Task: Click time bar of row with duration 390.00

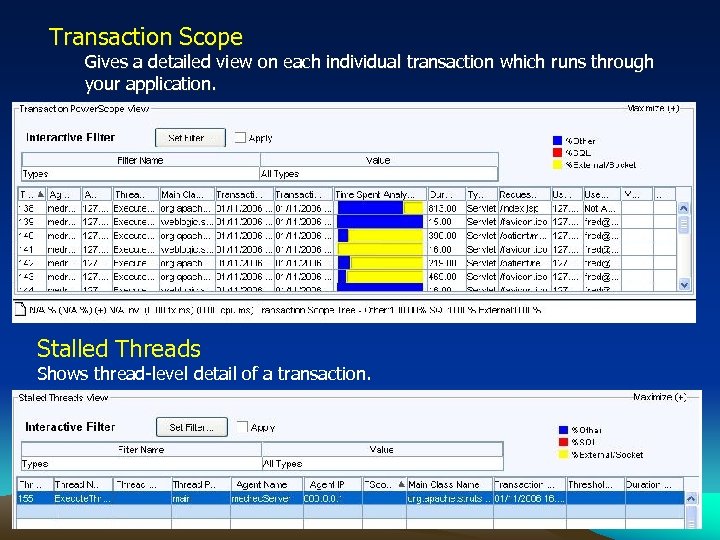Action: coord(380,236)
